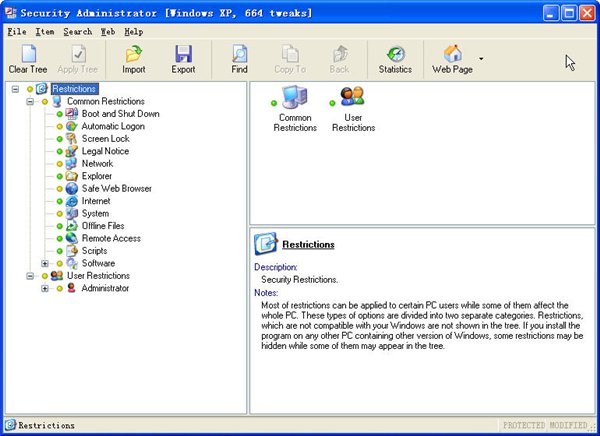Toggle the status dot beside Boot and Shut Down

(x=59, y=114)
